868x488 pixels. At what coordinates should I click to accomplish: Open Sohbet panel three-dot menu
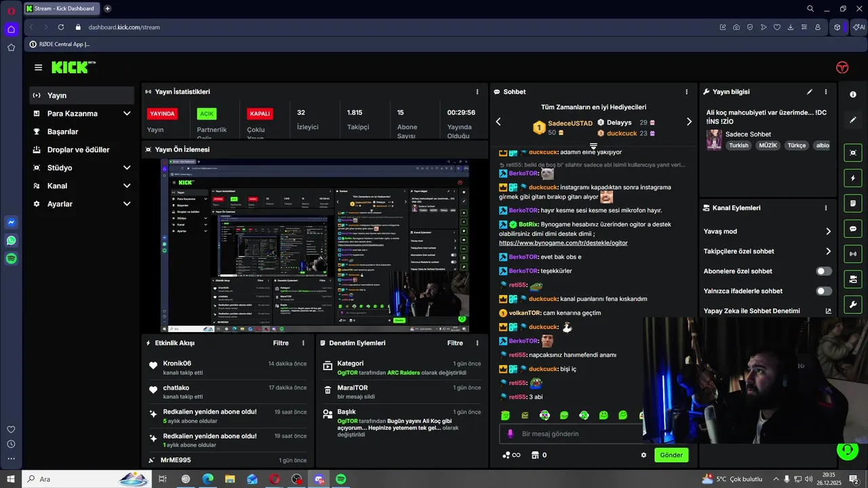click(686, 91)
